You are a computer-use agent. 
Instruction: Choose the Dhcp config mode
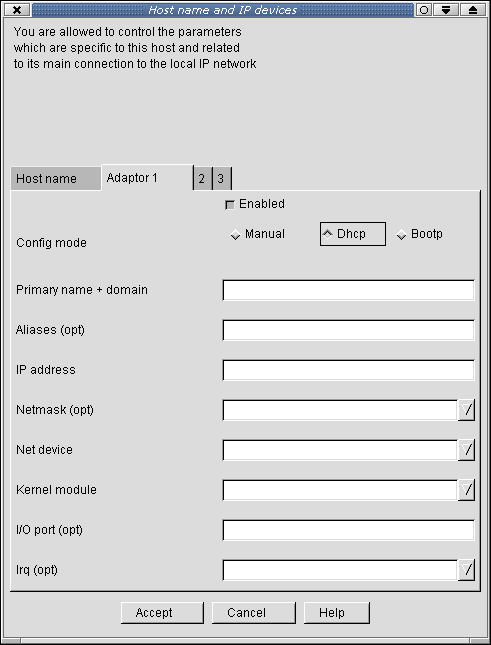click(x=353, y=234)
